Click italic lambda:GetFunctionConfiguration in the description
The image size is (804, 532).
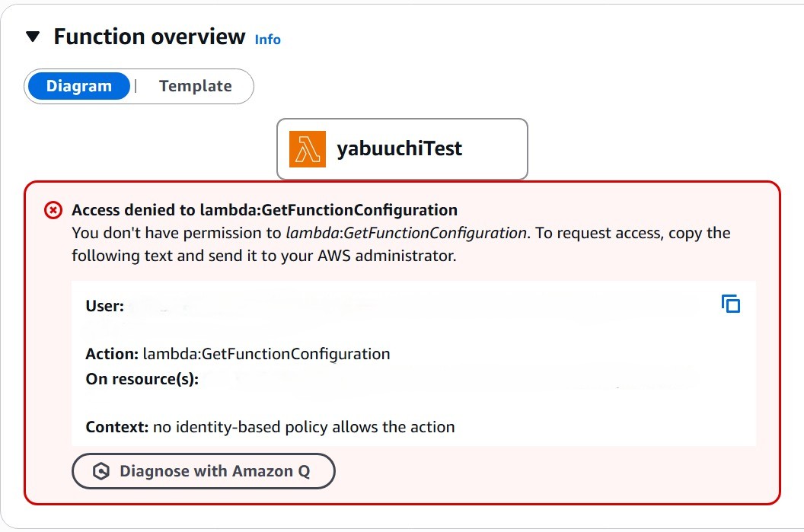pyautogui.click(x=407, y=233)
